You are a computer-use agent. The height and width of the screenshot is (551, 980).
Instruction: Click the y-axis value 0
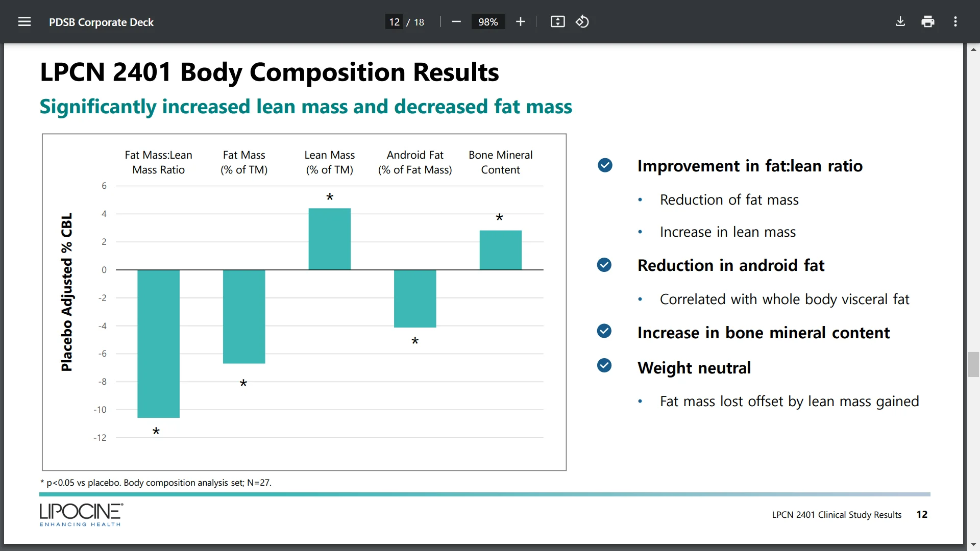104,270
